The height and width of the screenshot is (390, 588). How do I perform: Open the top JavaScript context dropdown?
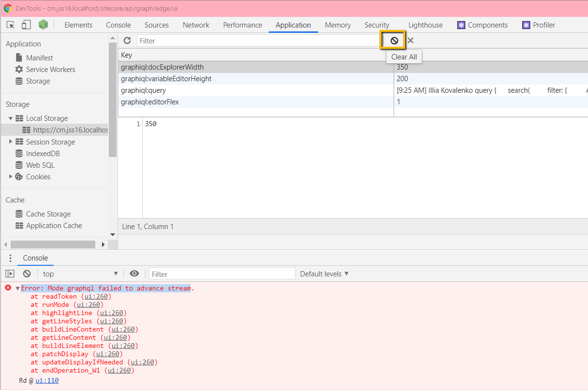click(x=80, y=274)
